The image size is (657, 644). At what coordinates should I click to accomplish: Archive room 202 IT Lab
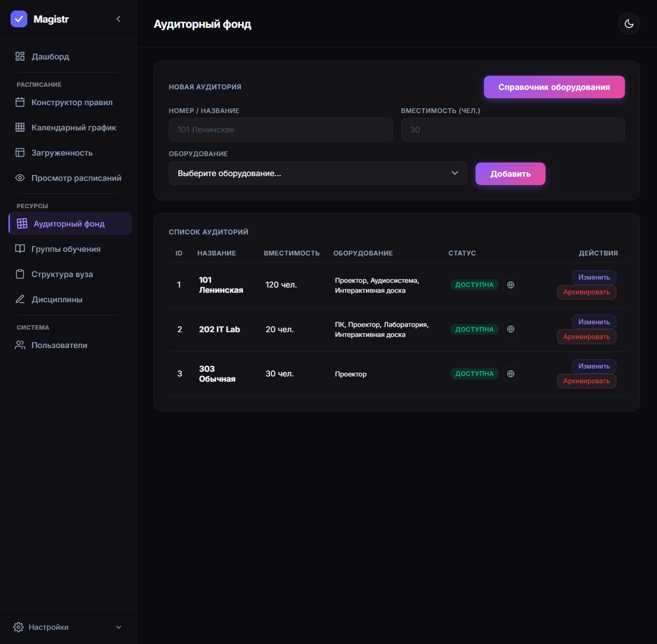tap(587, 336)
